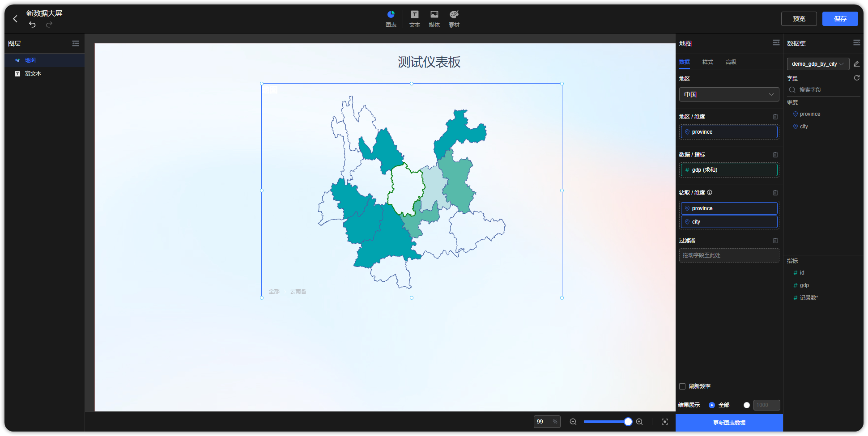Go back with the left arrow icon
The width and height of the screenshot is (868, 436).
click(x=15, y=19)
